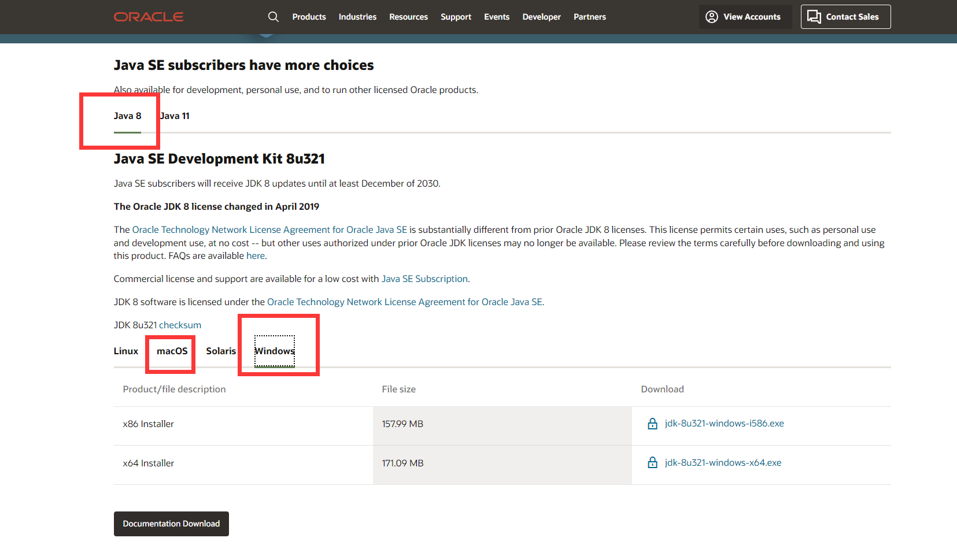Click the 'x64 Installer' row text

click(x=148, y=463)
